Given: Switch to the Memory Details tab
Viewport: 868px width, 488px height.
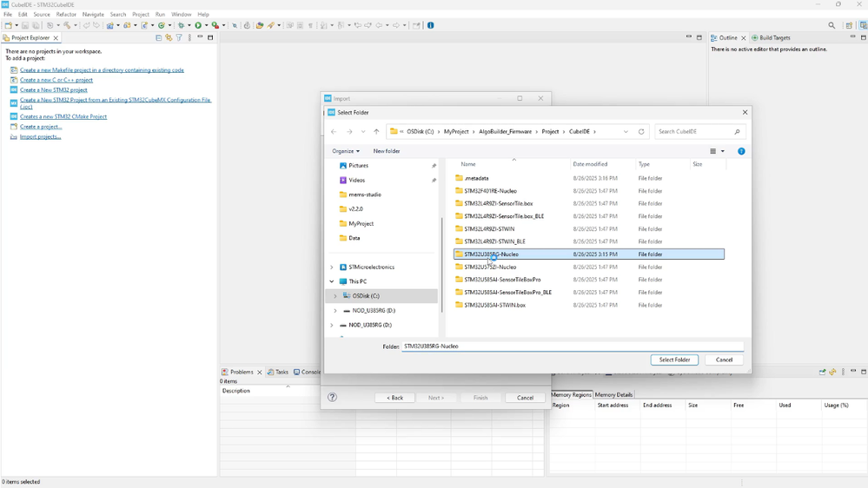Looking at the screenshot, I should click(613, 395).
